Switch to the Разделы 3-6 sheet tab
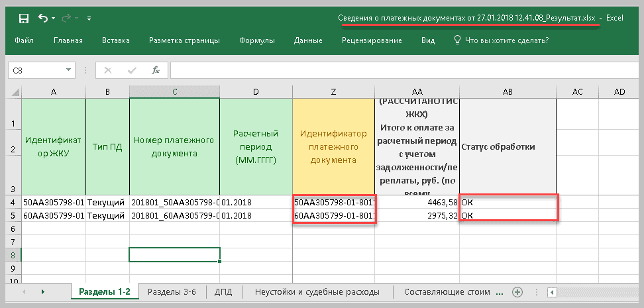 pyautogui.click(x=172, y=292)
